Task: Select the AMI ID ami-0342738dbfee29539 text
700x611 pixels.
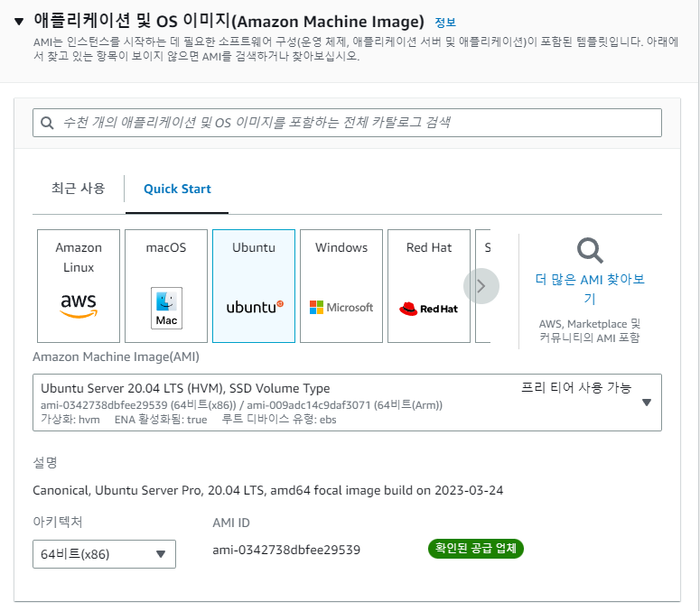Action: click(x=286, y=550)
